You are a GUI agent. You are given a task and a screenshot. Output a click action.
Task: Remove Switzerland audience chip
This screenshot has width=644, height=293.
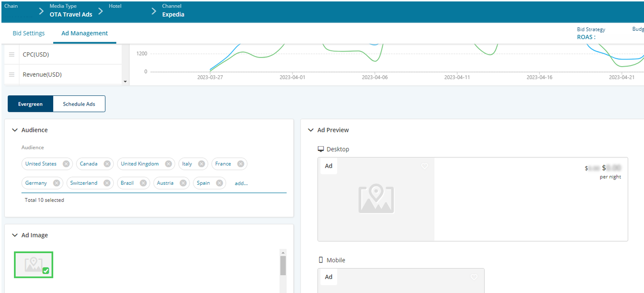point(107,183)
